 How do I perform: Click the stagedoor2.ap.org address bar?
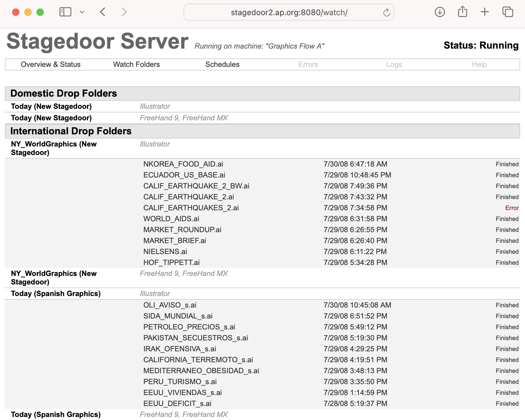pyautogui.click(x=289, y=12)
